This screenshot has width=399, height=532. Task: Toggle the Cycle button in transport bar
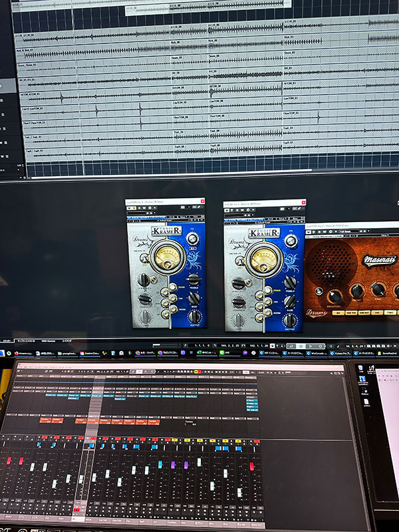click(x=291, y=346)
